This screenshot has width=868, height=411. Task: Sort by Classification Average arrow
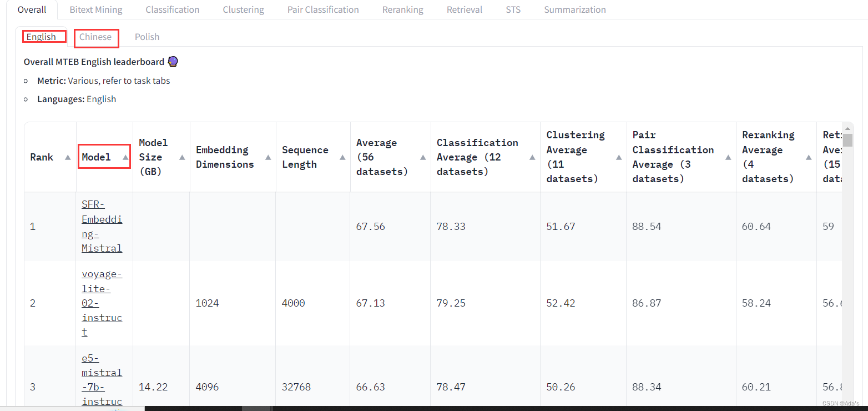click(x=532, y=157)
